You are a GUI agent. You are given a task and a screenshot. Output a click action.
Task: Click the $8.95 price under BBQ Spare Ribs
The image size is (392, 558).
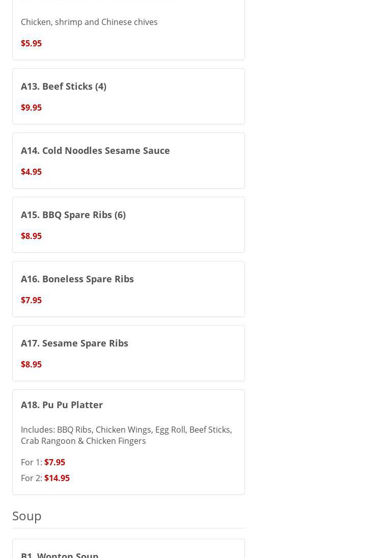click(31, 236)
